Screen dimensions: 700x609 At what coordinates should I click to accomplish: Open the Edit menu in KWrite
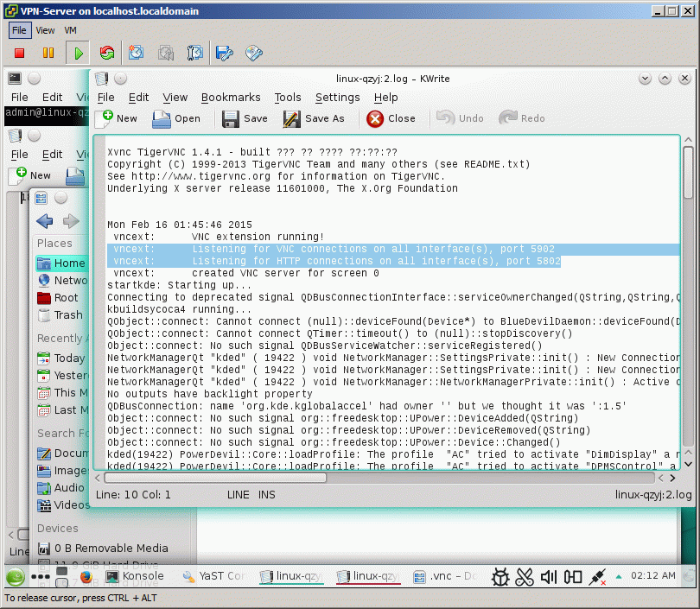click(138, 98)
